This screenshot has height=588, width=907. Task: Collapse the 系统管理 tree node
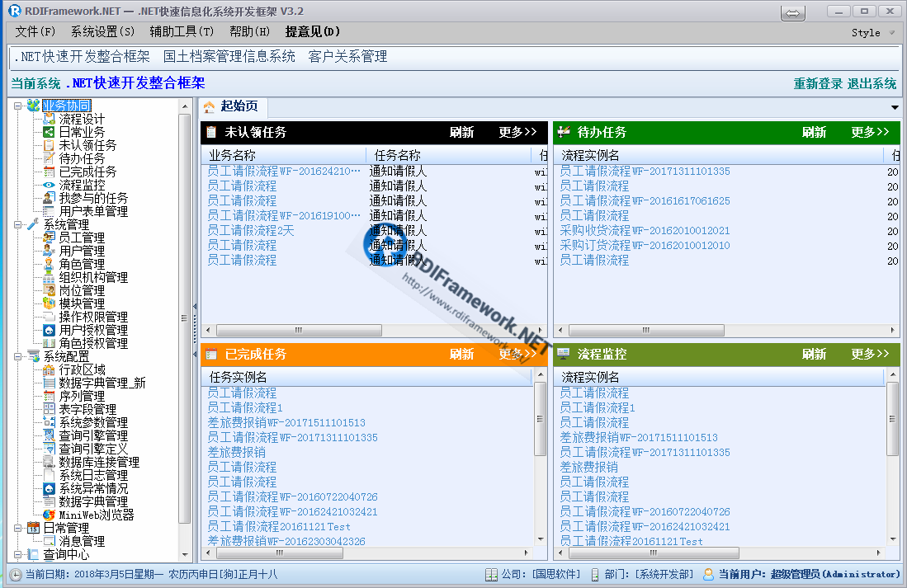coord(18,225)
